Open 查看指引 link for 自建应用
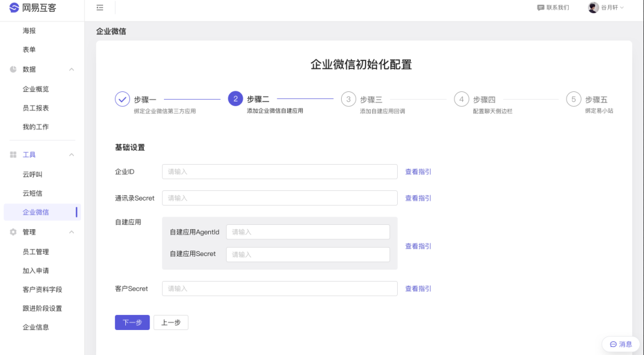The image size is (644, 355). (x=418, y=246)
